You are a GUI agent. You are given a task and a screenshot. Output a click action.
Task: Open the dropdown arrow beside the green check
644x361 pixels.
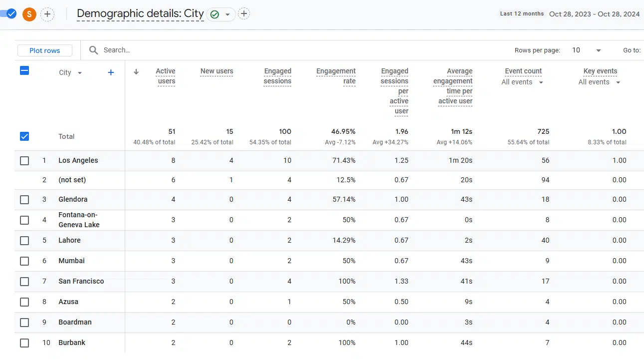[227, 14]
